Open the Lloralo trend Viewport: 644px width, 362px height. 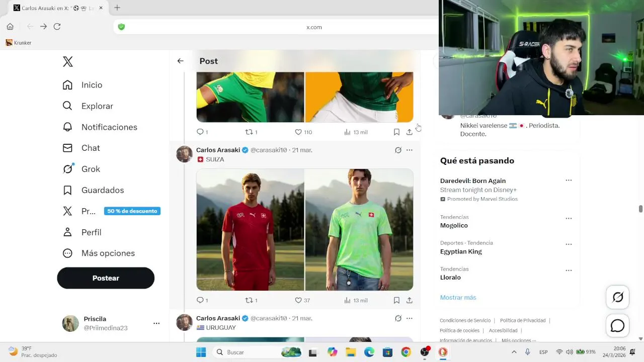(x=450, y=278)
